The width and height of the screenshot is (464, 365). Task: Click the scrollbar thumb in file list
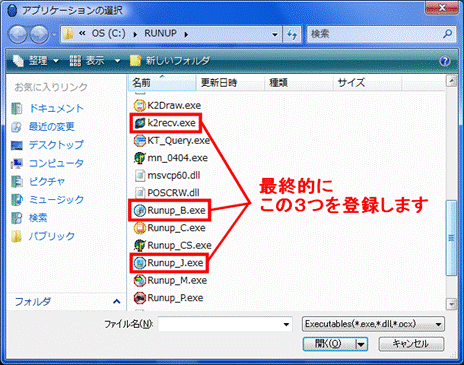(451, 238)
